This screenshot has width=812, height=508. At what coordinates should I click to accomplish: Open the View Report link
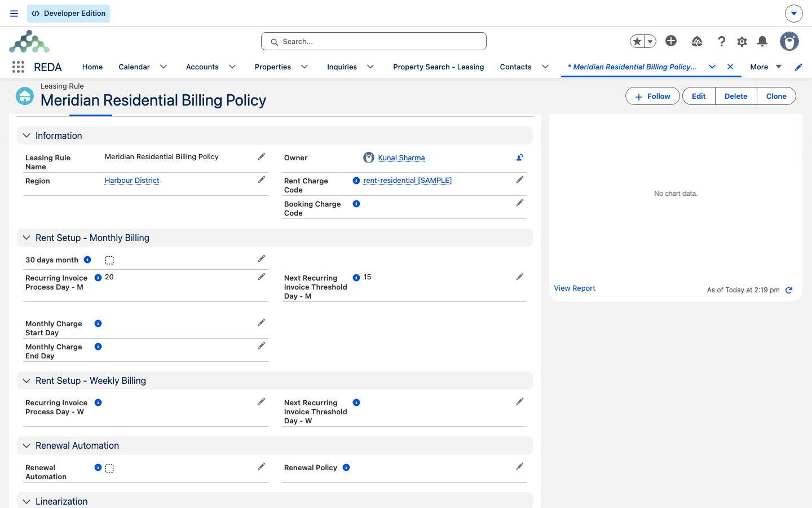pos(575,288)
